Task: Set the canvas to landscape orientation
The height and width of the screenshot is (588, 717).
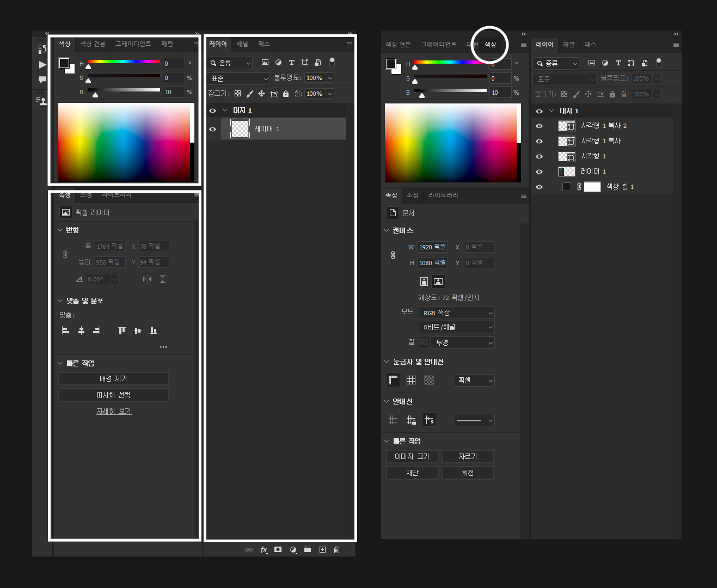Action: pos(438,281)
